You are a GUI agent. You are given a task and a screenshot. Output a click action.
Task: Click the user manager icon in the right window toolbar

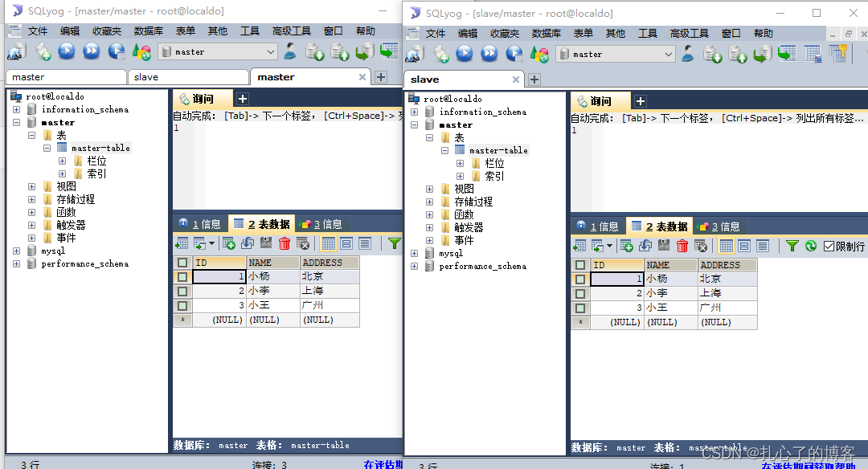pyautogui.click(x=687, y=54)
